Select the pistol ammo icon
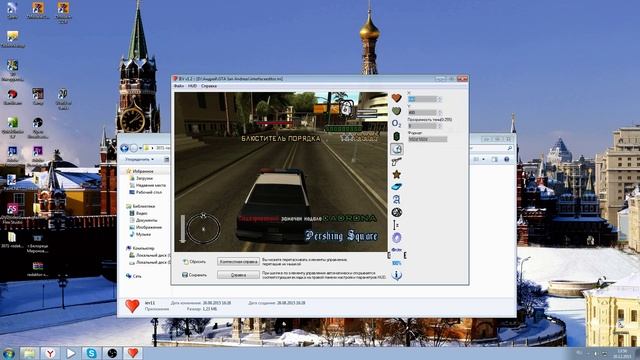640x360 pixels. pyautogui.click(x=396, y=162)
